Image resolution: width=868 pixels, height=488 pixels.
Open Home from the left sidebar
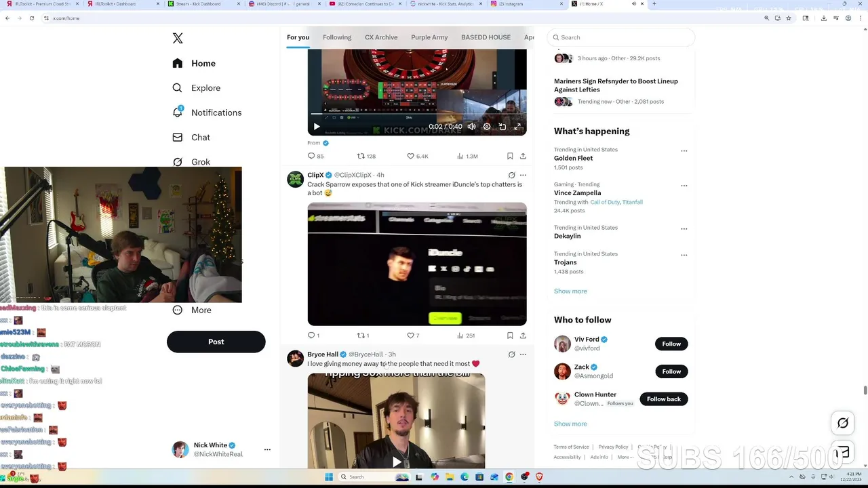[x=194, y=63]
